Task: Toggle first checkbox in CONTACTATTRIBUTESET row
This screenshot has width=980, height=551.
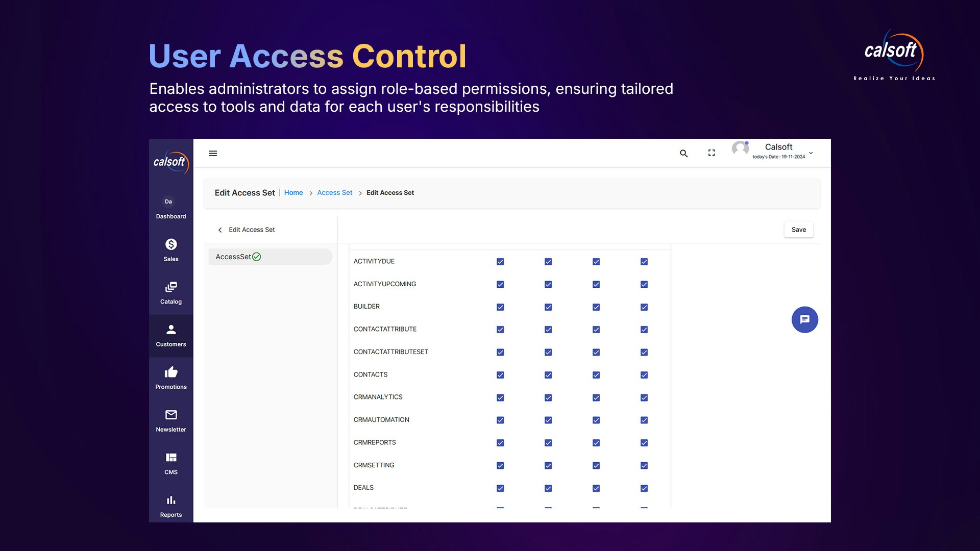Action: (x=500, y=353)
